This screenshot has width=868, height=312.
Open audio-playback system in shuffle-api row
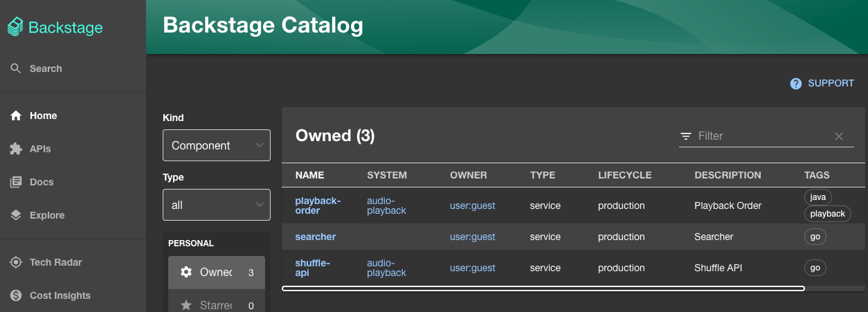tap(386, 268)
